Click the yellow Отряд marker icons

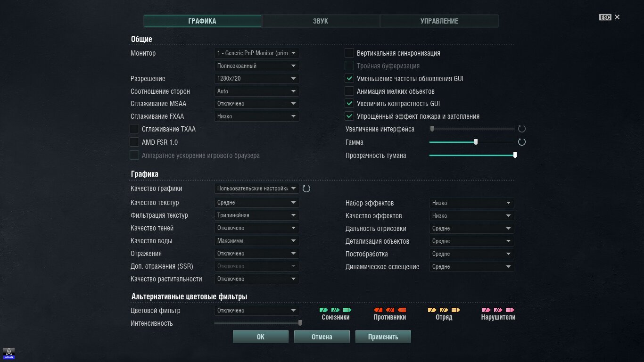click(444, 310)
